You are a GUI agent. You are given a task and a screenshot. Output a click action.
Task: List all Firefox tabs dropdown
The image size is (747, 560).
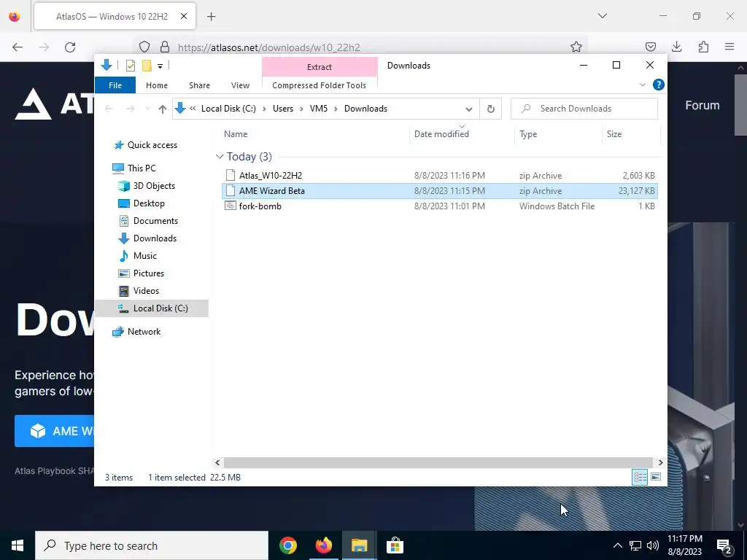point(602,16)
